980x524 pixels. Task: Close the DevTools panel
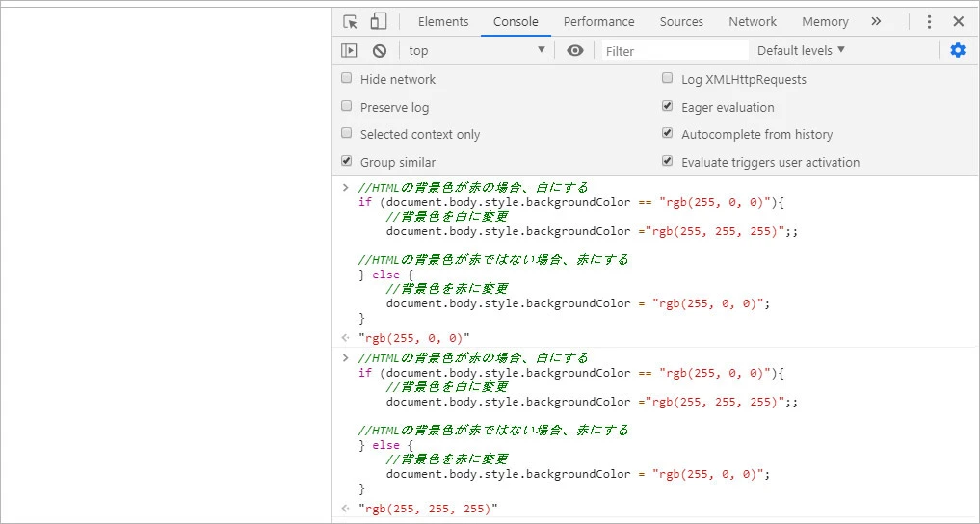958,22
